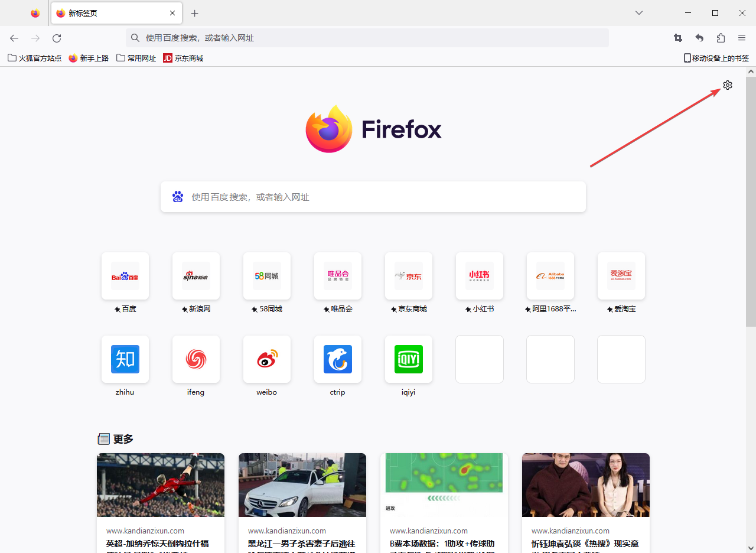Open the weibo shortcut tile
756x553 pixels.
(x=266, y=359)
